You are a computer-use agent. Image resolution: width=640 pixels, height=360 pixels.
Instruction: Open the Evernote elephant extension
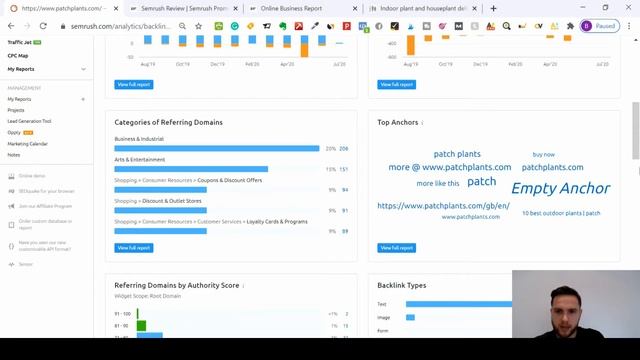coord(282,26)
